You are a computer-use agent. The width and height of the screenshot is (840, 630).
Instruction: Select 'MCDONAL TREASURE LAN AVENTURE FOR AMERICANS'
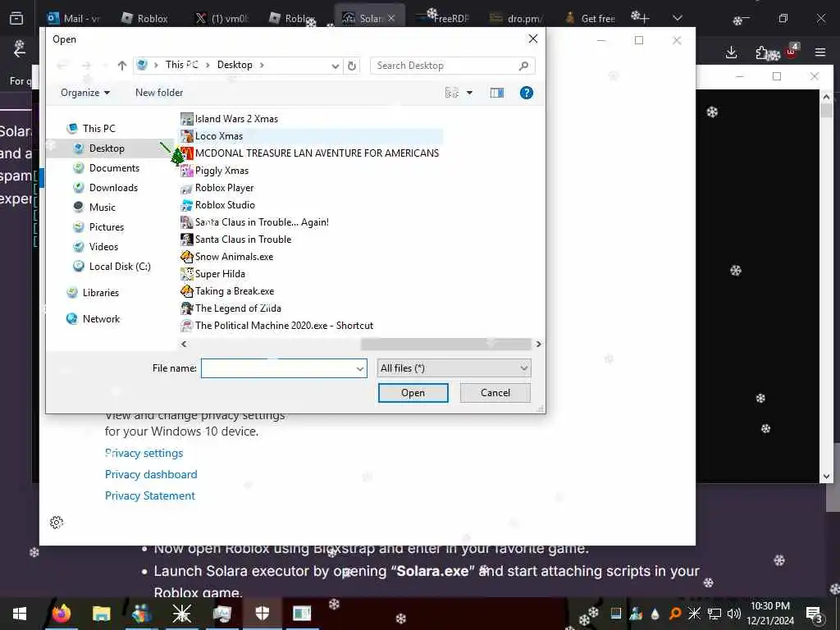[317, 153]
